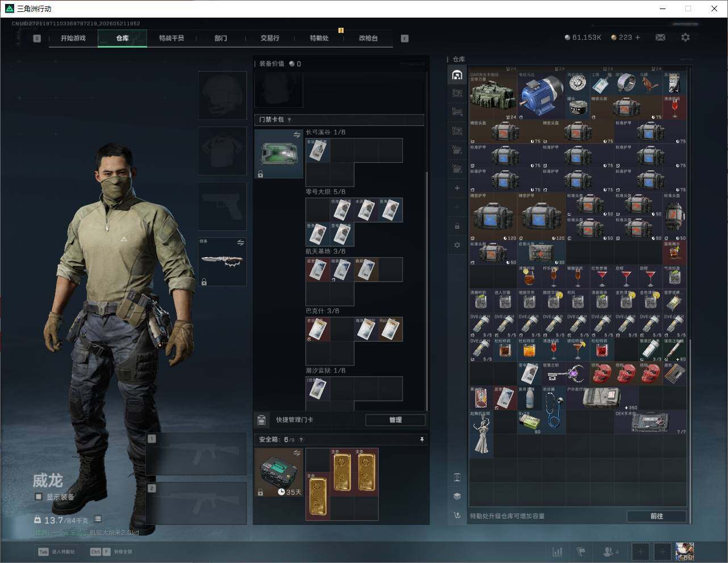728x563 pixels.
Task: Open the statistics bar-chart icon in the bottom bar
Action: 558,552
